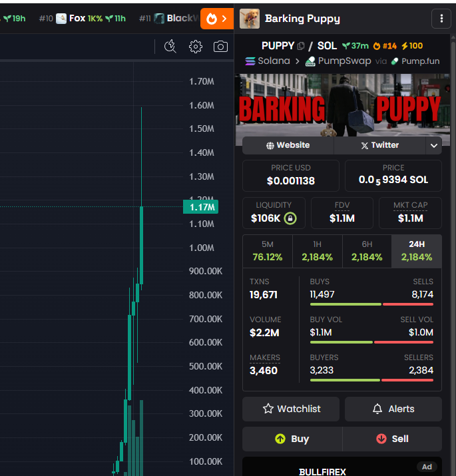Take a chart snapshot with camera icon
The height and width of the screenshot is (476, 456).
[221, 47]
